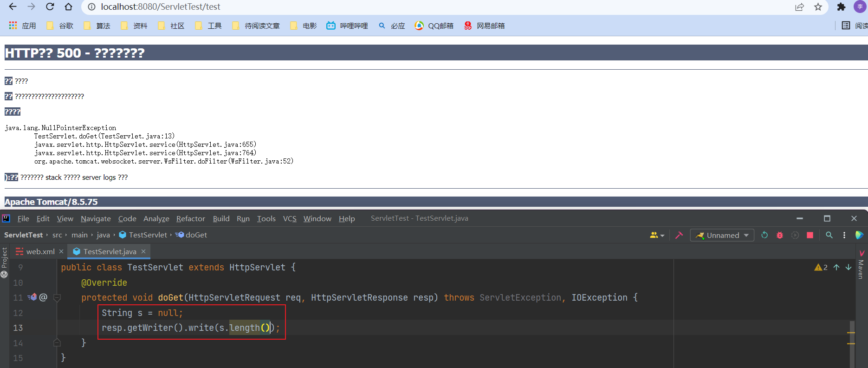The height and width of the screenshot is (368, 868).
Task: Bookmark this page with the star icon
Action: [x=818, y=7]
